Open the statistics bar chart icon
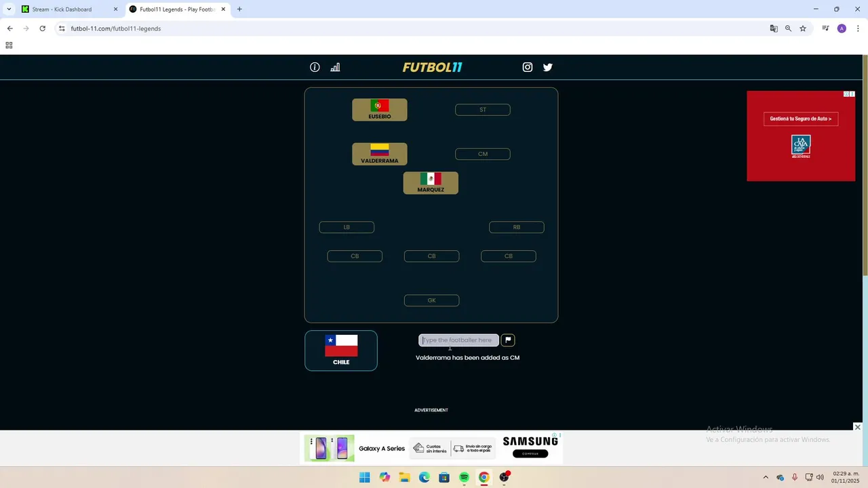868x488 pixels. click(x=335, y=67)
